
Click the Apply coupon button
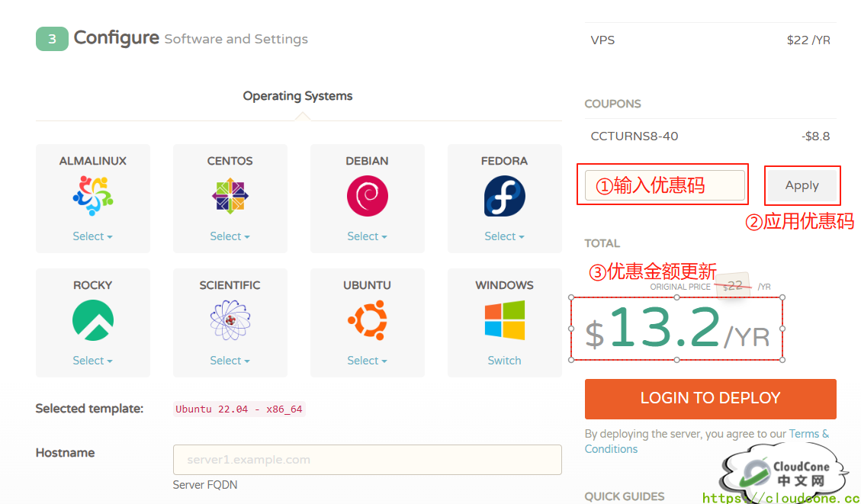point(802,185)
